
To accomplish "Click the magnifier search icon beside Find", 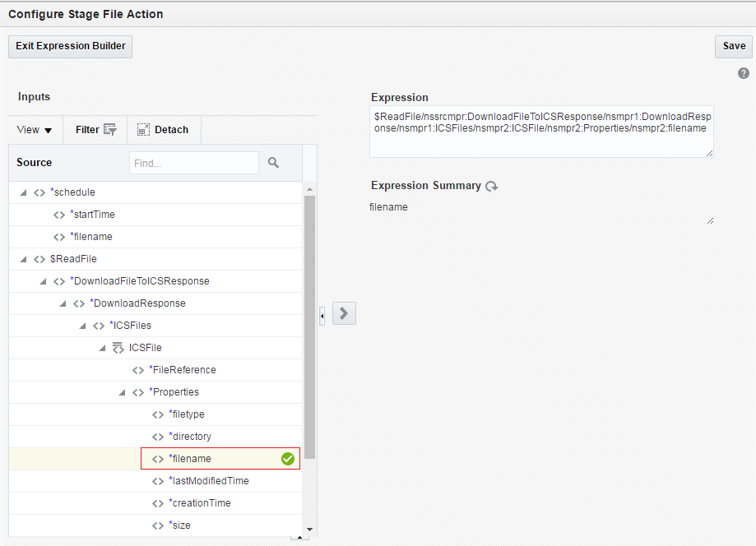I will coord(274,163).
